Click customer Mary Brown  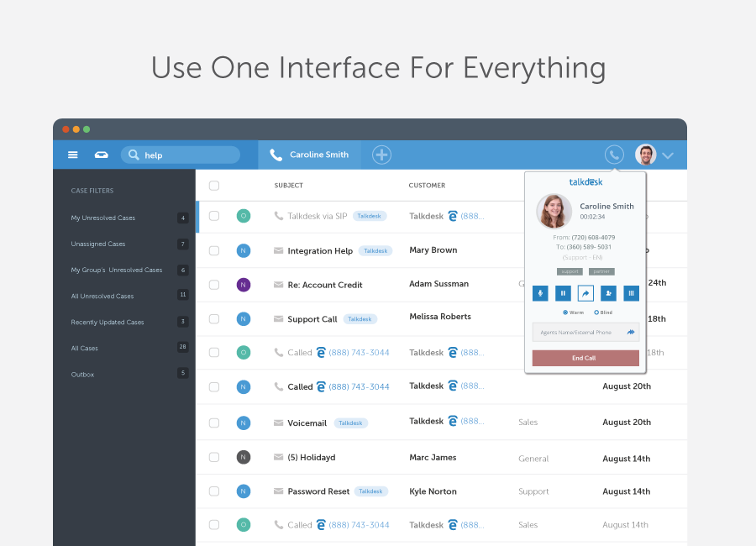click(x=433, y=249)
